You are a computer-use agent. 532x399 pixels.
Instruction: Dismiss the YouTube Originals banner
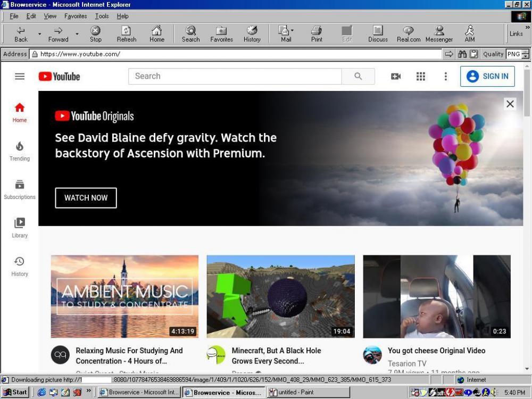point(510,104)
